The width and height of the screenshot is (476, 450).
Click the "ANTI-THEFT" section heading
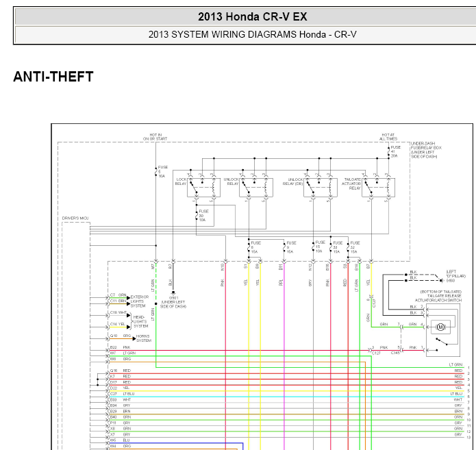[x=53, y=77]
